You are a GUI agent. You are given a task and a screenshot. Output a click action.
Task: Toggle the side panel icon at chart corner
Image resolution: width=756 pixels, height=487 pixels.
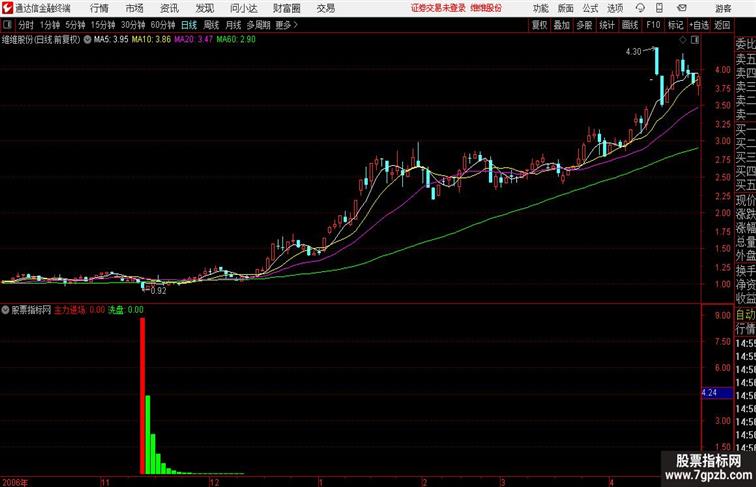pyautogui.click(x=695, y=40)
